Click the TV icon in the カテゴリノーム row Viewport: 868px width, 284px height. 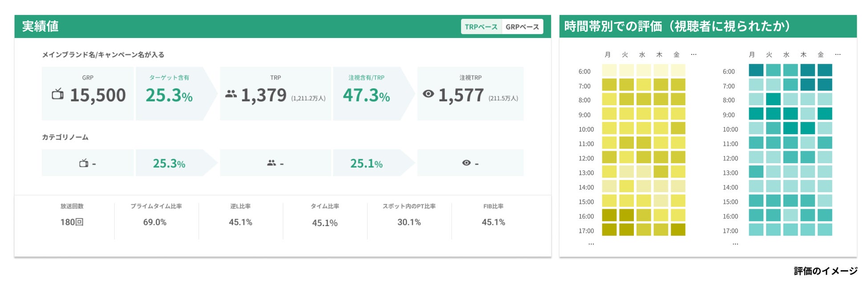coord(84,163)
